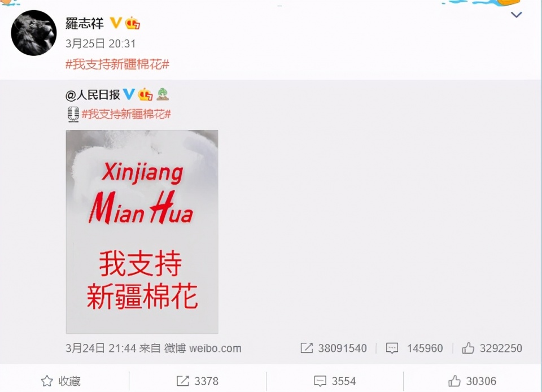Open comments showing 3554

[335, 381]
